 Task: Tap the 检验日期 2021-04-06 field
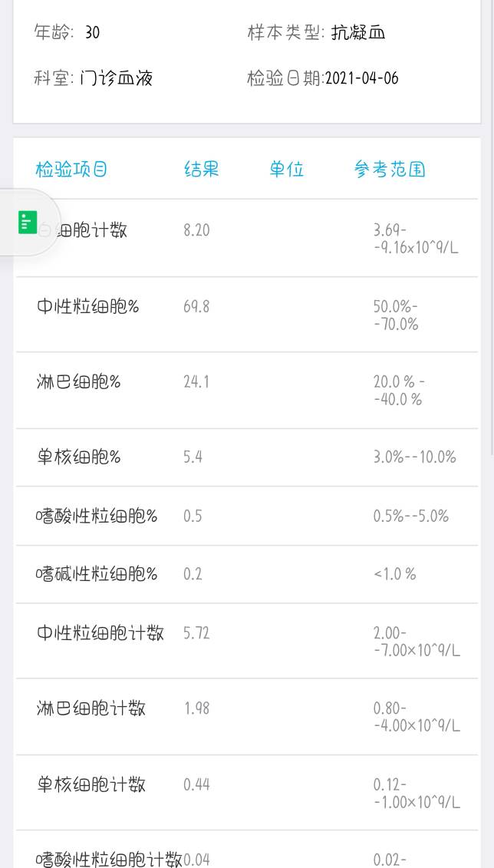322,78
